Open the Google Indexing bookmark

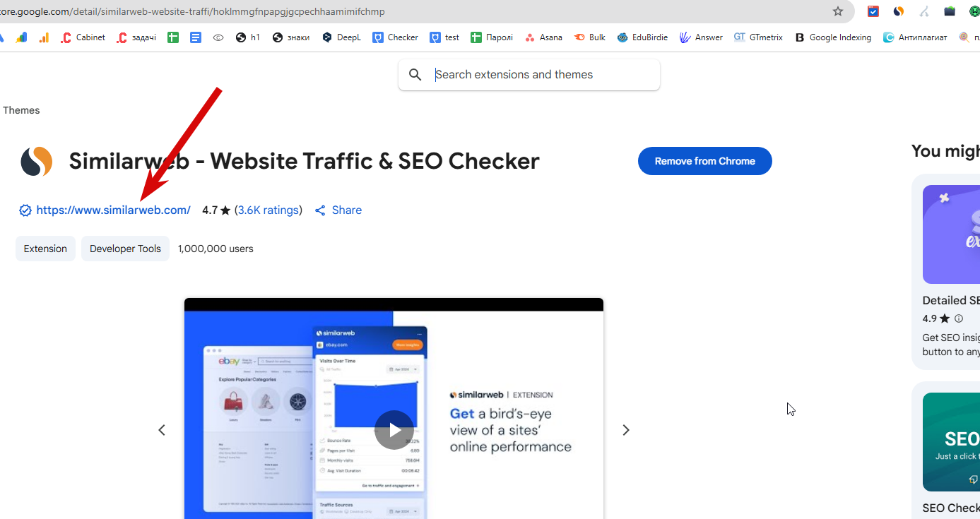[x=833, y=37]
